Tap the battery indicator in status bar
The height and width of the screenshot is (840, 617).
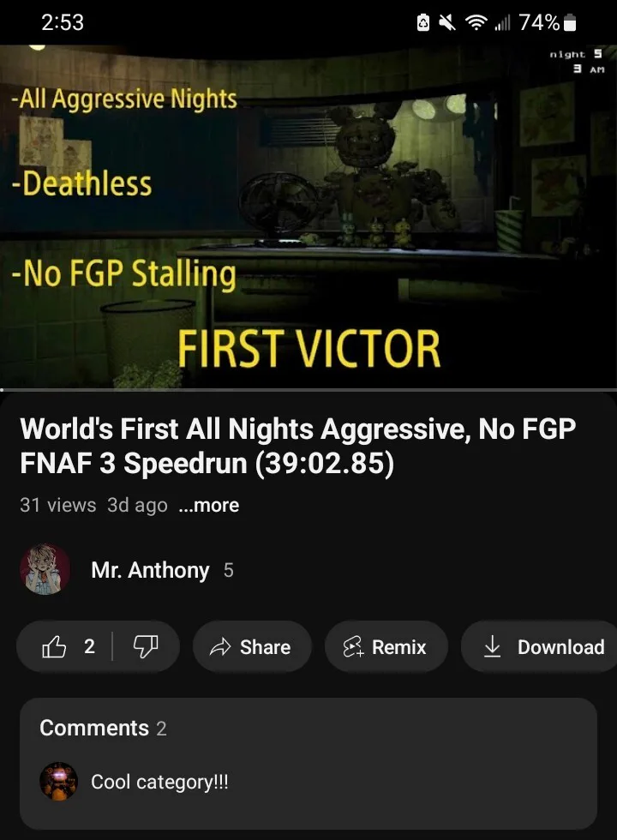571,22
